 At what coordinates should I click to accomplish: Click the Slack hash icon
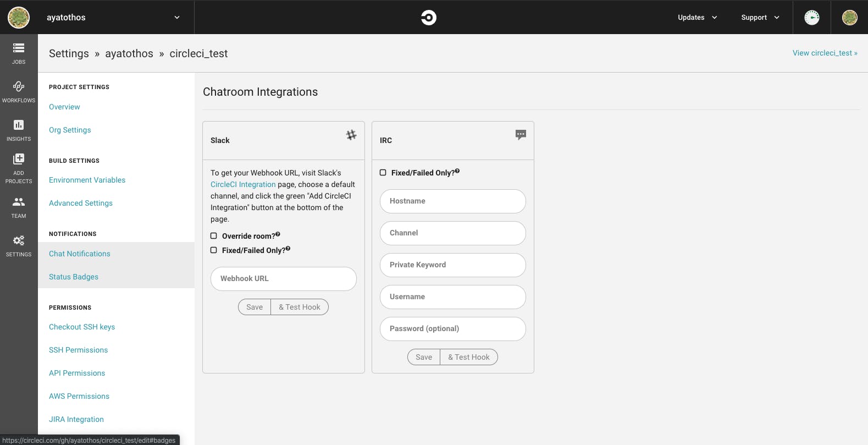[351, 135]
